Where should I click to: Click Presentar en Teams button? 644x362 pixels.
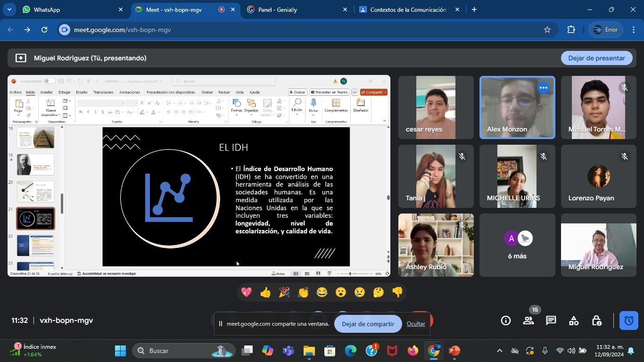[330, 92]
